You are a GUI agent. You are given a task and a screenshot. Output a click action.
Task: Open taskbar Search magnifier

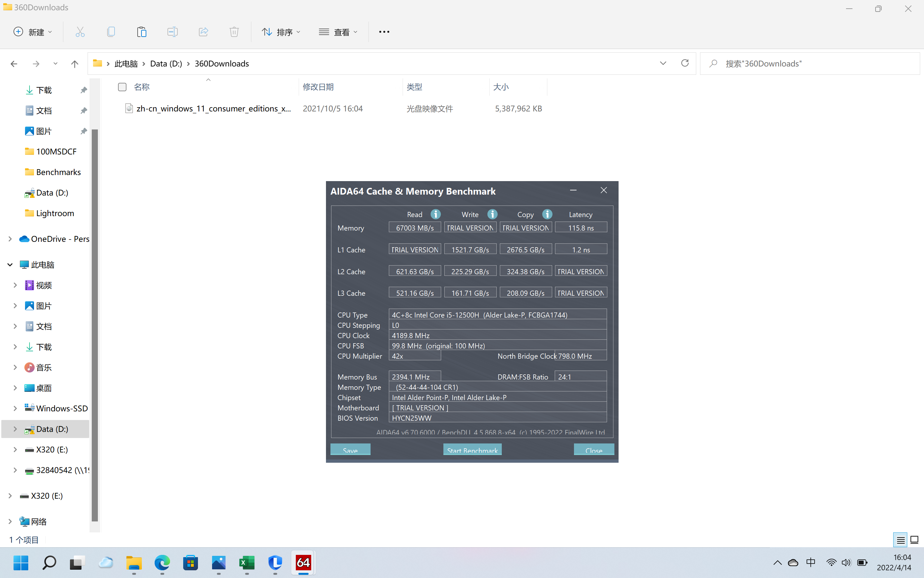(x=49, y=563)
